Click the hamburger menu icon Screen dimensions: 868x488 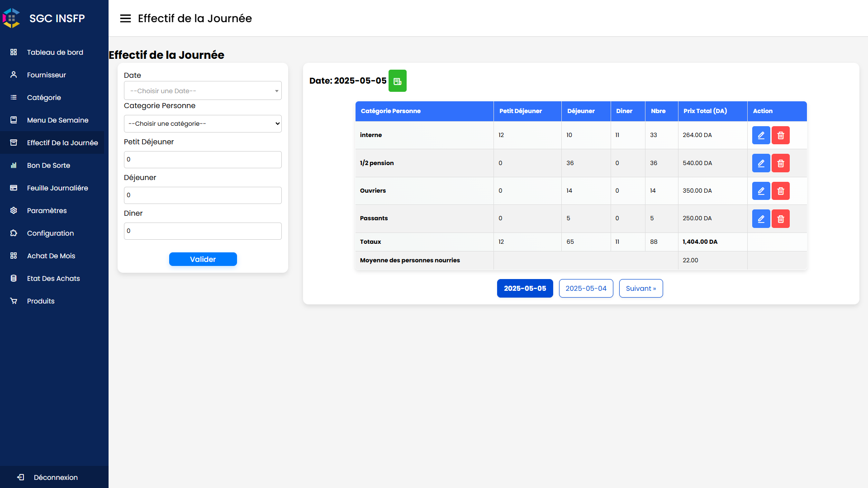click(x=125, y=18)
